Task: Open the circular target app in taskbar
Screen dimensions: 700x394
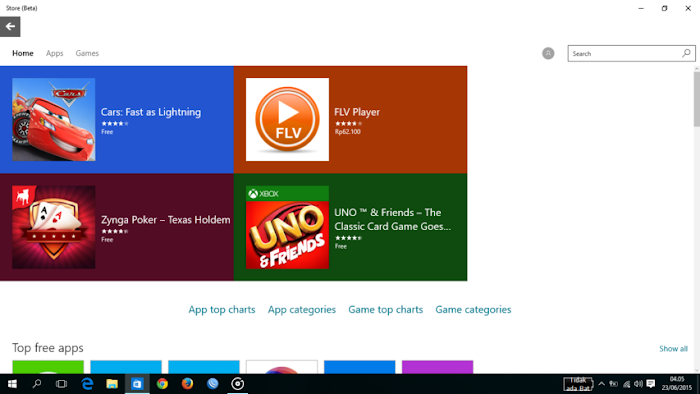Action: pyautogui.click(x=238, y=384)
